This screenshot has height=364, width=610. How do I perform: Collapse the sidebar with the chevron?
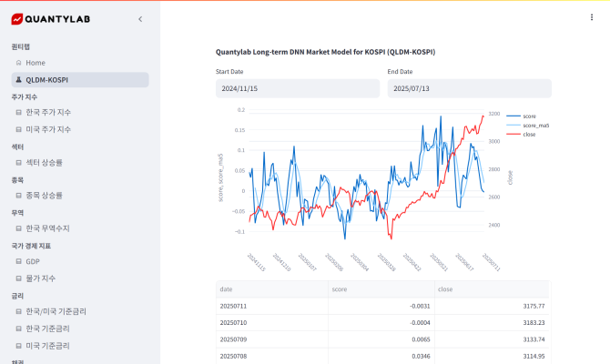click(139, 19)
